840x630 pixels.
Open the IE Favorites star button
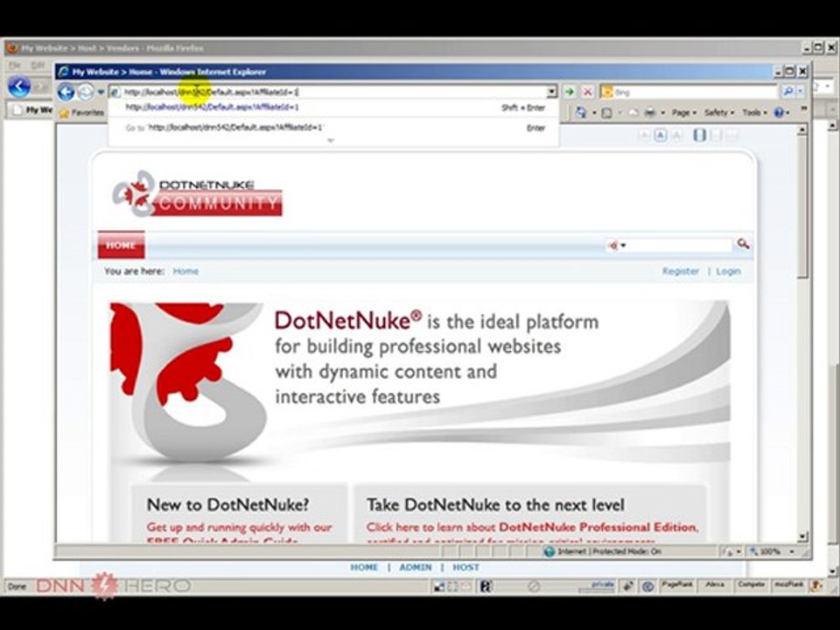pyautogui.click(x=82, y=113)
